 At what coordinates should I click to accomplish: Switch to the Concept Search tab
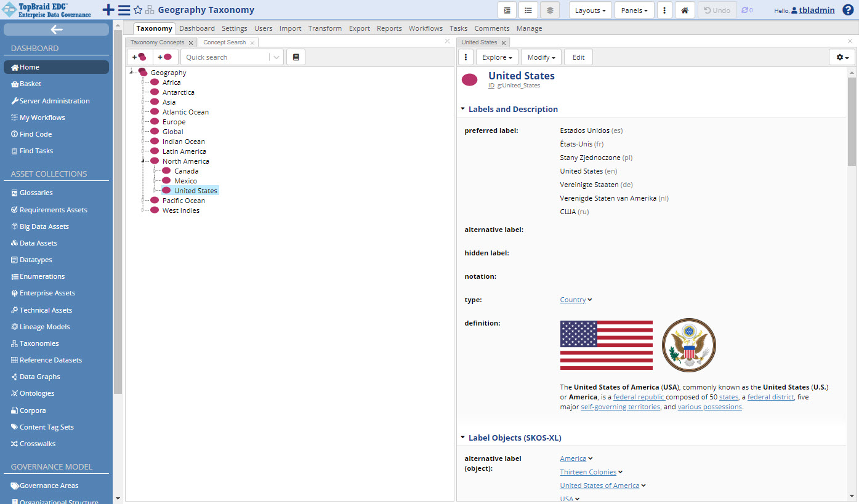(224, 42)
